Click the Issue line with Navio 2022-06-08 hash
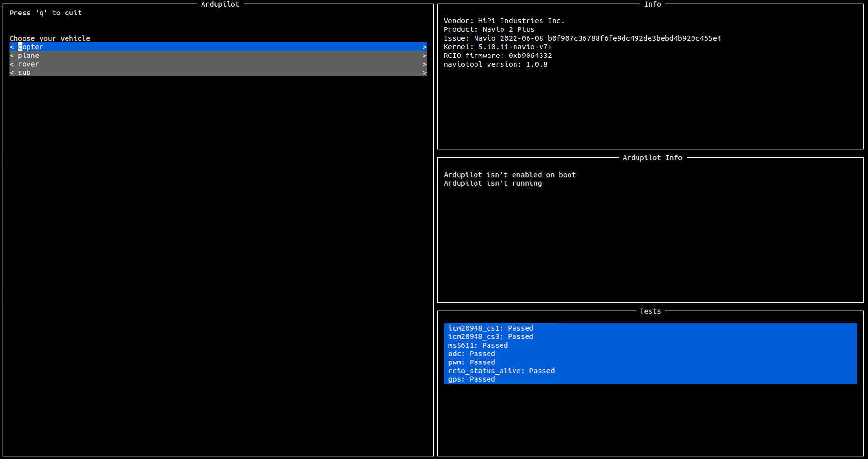The width and height of the screenshot is (868, 459). [x=583, y=38]
